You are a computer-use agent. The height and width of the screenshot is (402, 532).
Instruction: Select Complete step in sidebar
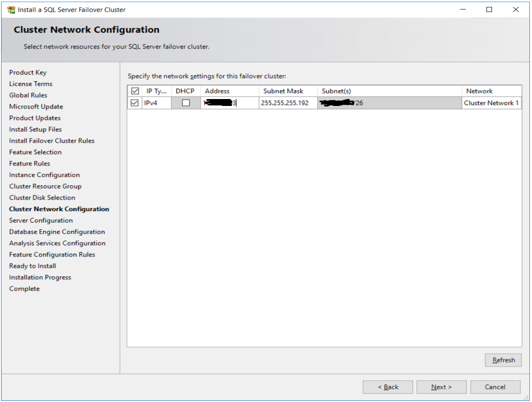25,289
